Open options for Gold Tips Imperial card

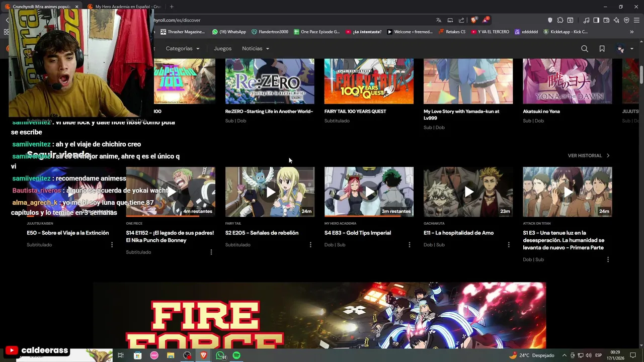click(409, 245)
